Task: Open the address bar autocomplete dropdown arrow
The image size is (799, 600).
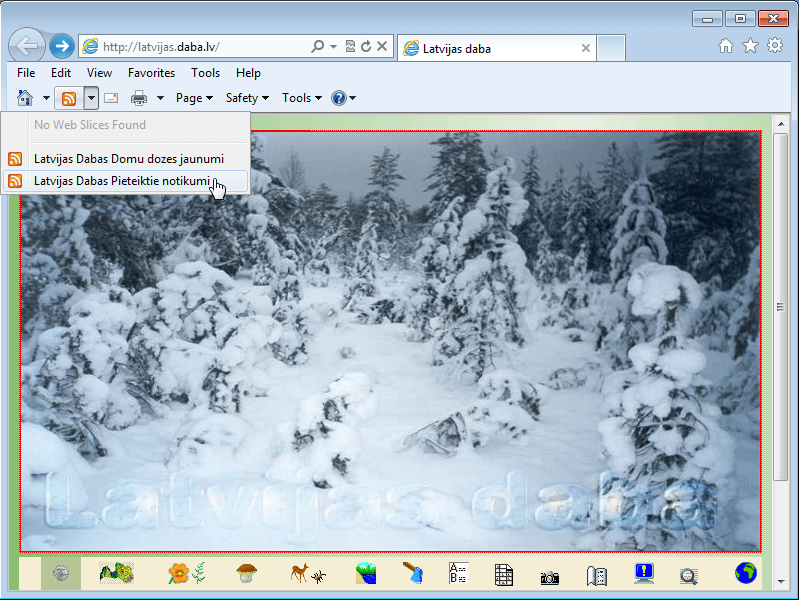Action: 333,46
